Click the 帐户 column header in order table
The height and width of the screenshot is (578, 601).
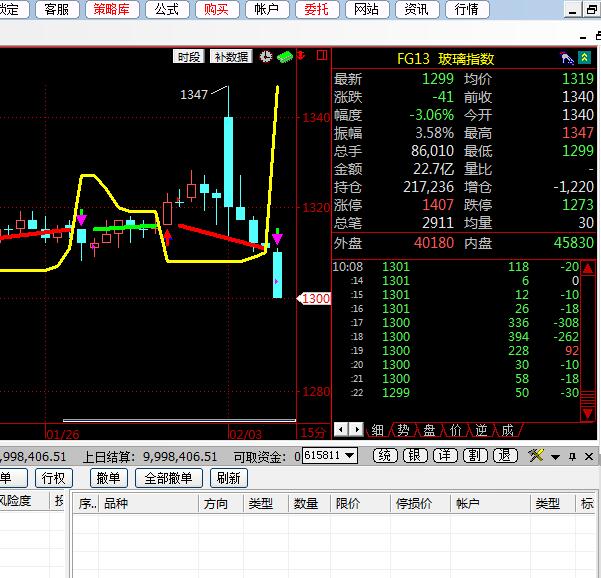(x=490, y=503)
